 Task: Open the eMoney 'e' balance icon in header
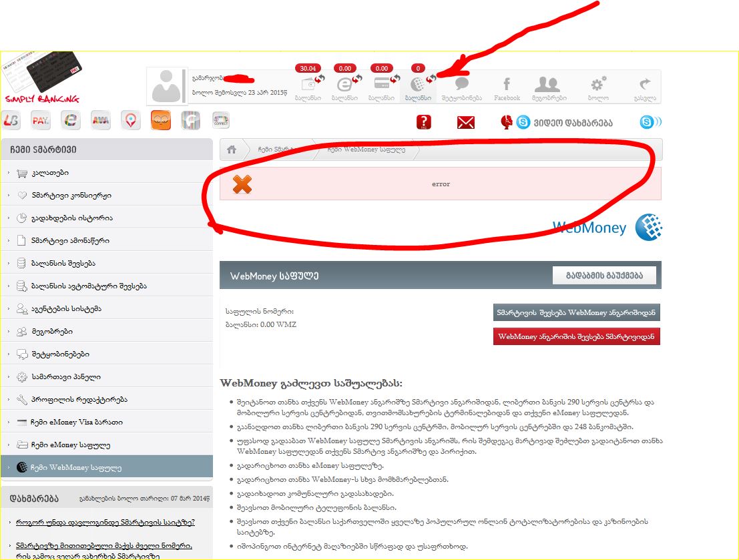pyautogui.click(x=345, y=85)
